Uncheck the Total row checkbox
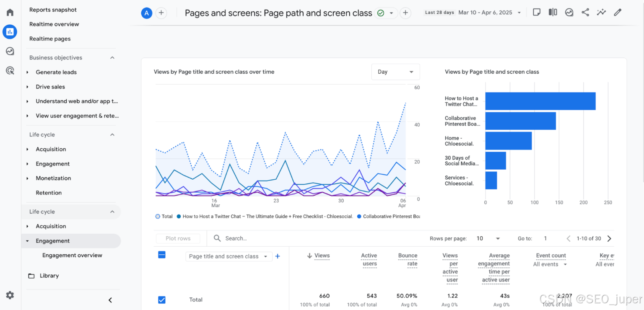The width and height of the screenshot is (644, 310). 161,300
